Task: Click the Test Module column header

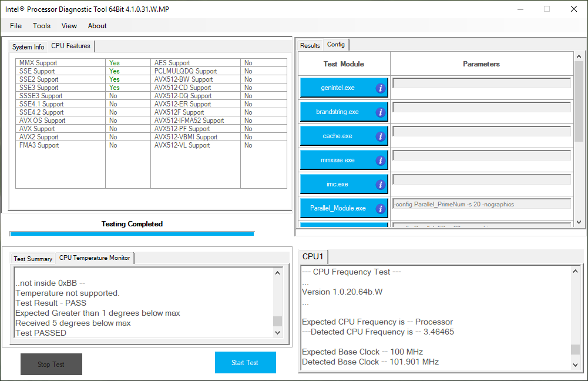Action: (x=344, y=64)
